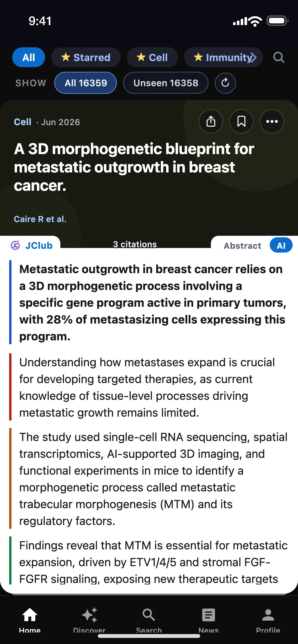Open author link Caire R et al.
Image resolution: width=298 pixels, height=644 pixels.
point(40,219)
